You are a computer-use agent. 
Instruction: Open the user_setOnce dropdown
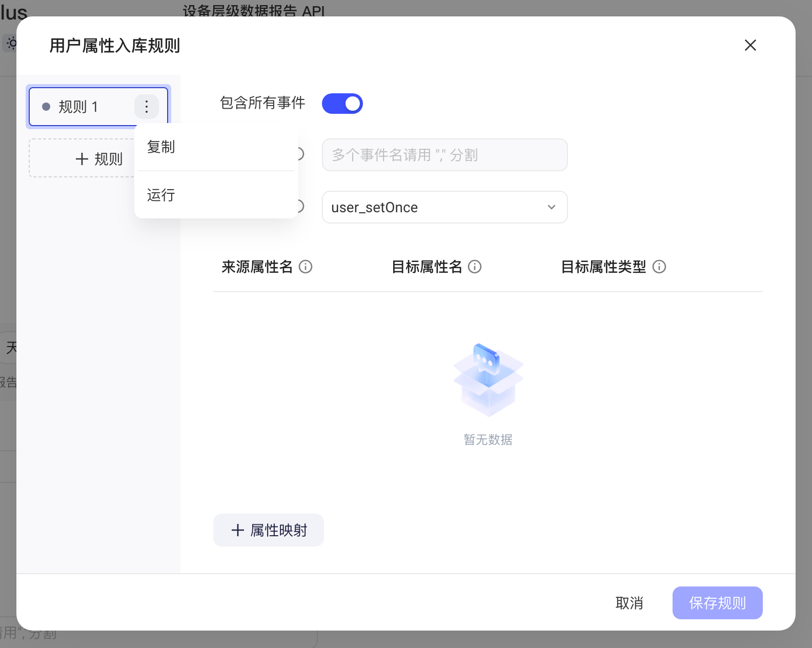(x=445, y=207)
